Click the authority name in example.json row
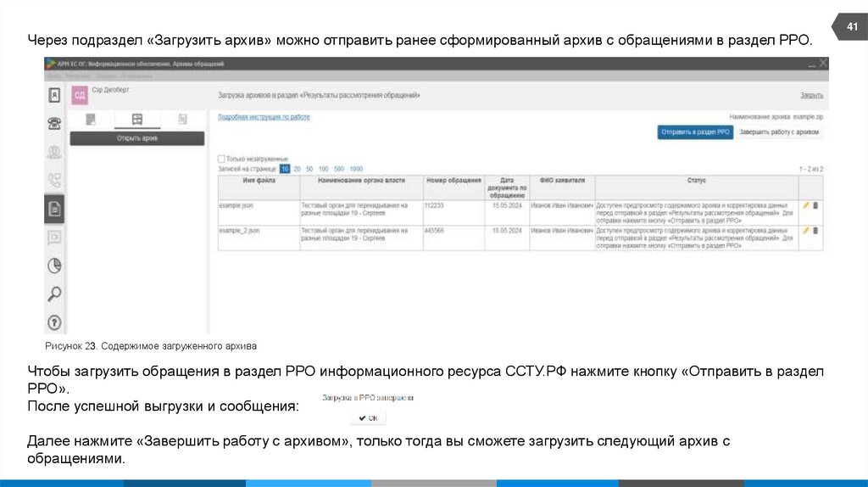Screen dimensions: 868x487 pyautogui.click(x=354, y=209)
